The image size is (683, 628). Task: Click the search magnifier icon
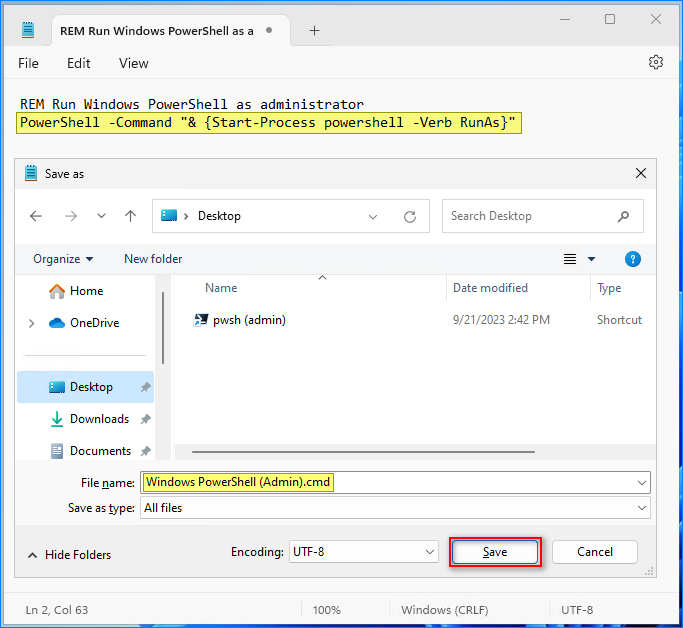[x=623, y=216]
